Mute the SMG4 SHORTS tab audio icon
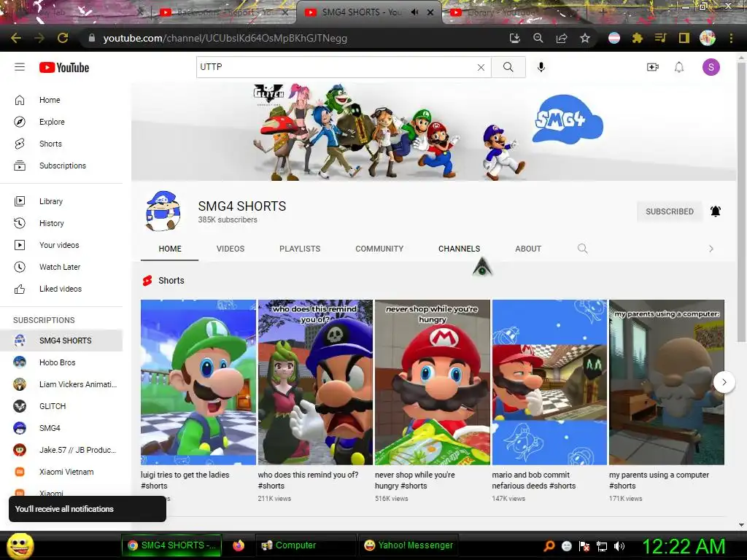This screenshot has height=560, width=747. click(x=414, y=12)
